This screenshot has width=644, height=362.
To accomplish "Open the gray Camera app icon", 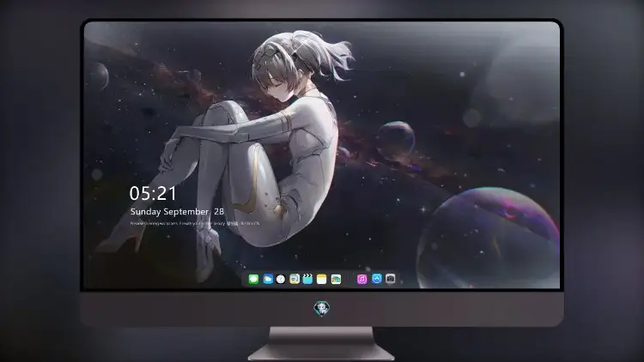I will pyautogui.click(x=391, y=279).
